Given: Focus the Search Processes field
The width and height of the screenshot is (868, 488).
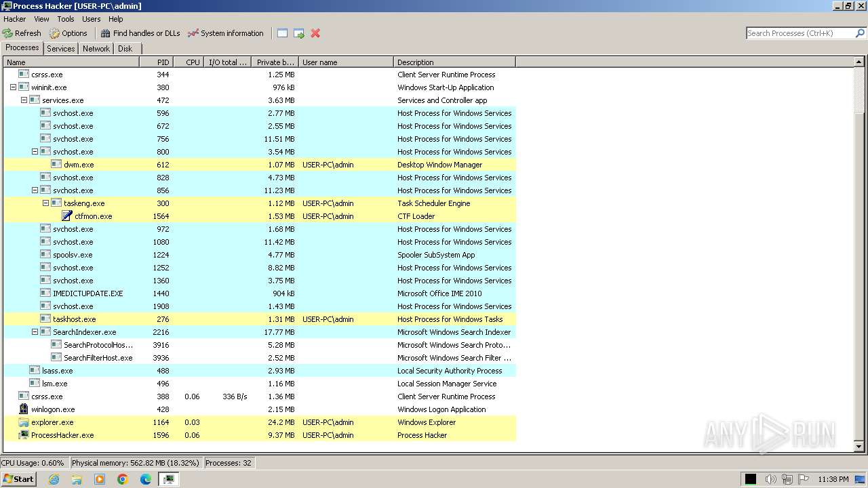Looking at the screenshot, I should point(800,33).
